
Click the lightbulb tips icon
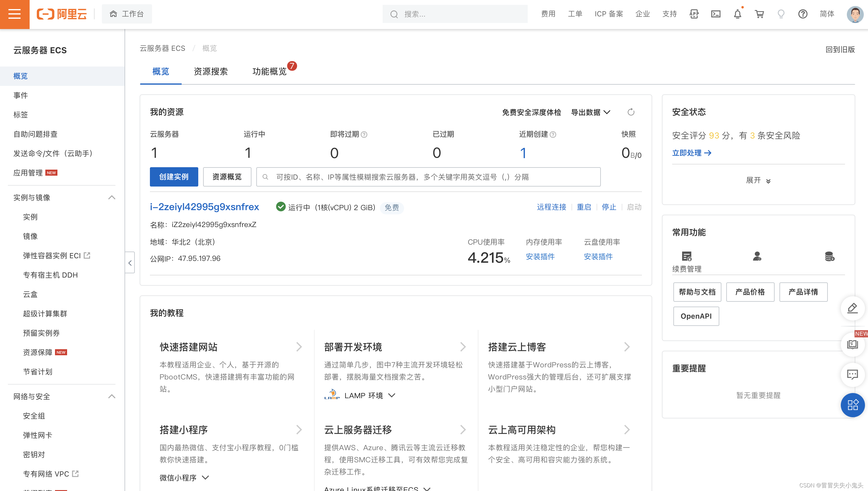tap(781, 14)
